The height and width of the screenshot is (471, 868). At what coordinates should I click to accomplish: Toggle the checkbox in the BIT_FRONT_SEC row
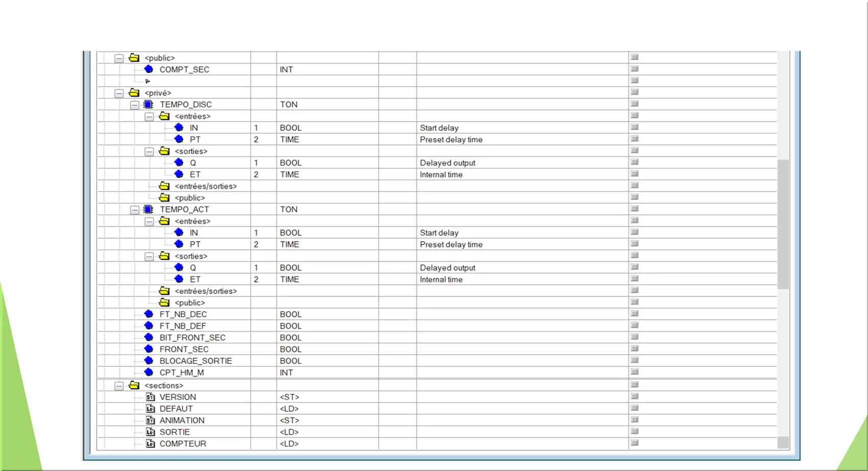point(635,337)
